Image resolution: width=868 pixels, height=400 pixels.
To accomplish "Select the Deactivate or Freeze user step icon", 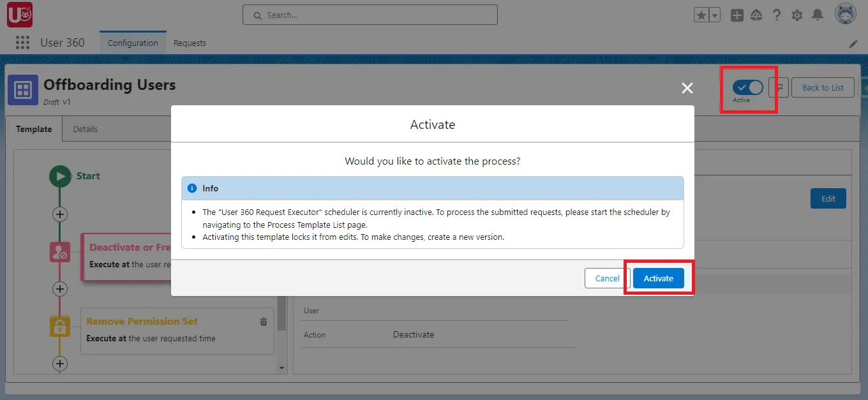I will point(59,252).
